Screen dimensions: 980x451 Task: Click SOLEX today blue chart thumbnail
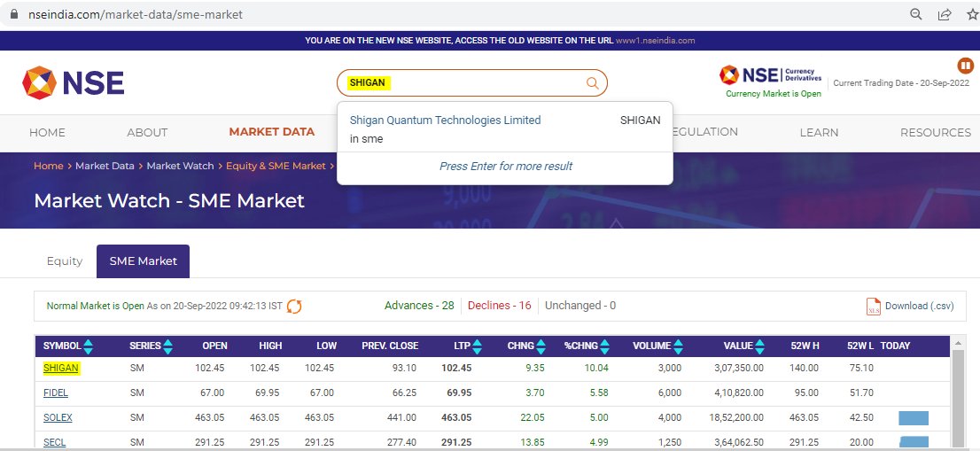pos(914,418)
